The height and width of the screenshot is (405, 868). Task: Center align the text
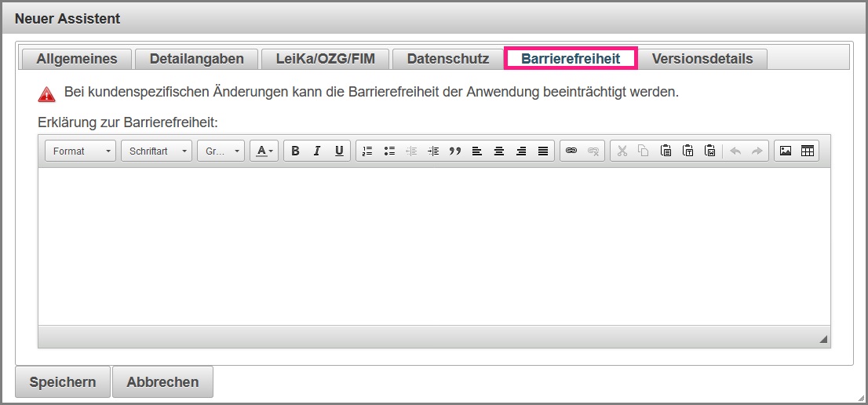tap(499, 151)
